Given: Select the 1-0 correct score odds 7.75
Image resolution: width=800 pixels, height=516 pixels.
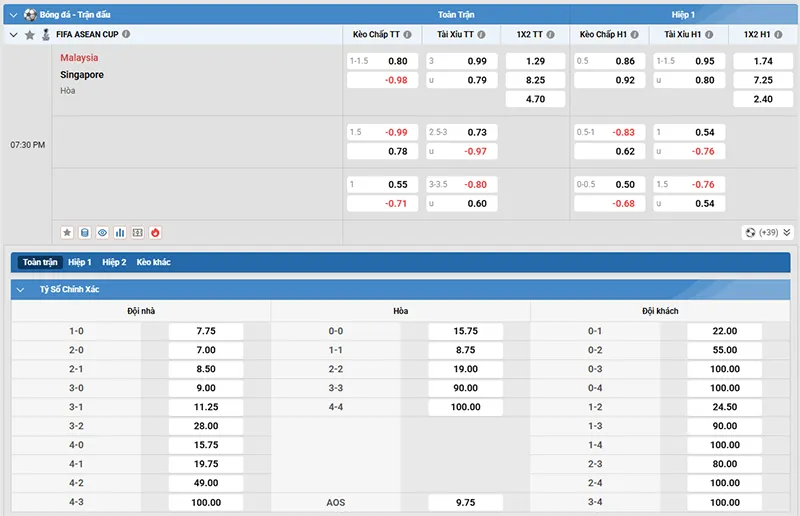Looking at the screenshot, I should 206,331.
